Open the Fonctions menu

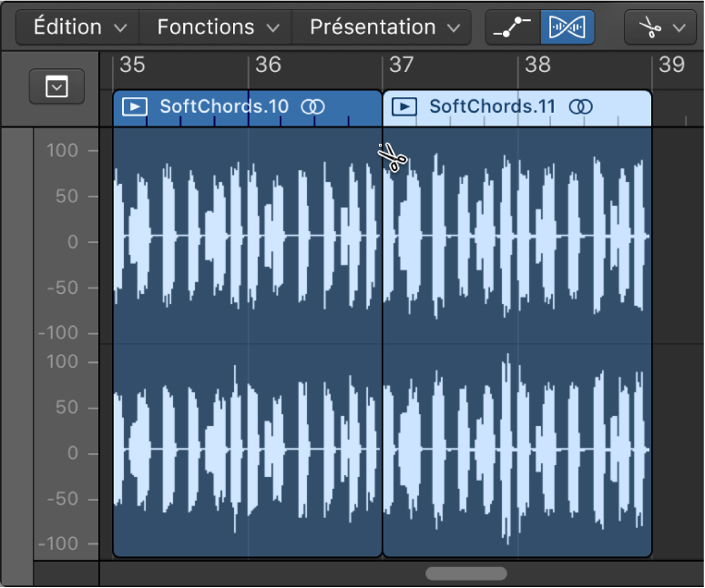tap(216, 27)
